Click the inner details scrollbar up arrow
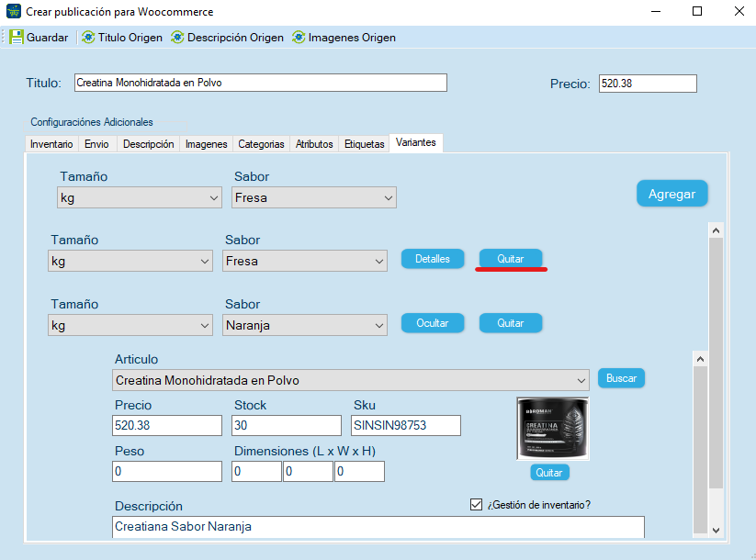756x560 pixels. tap(700, 359)
